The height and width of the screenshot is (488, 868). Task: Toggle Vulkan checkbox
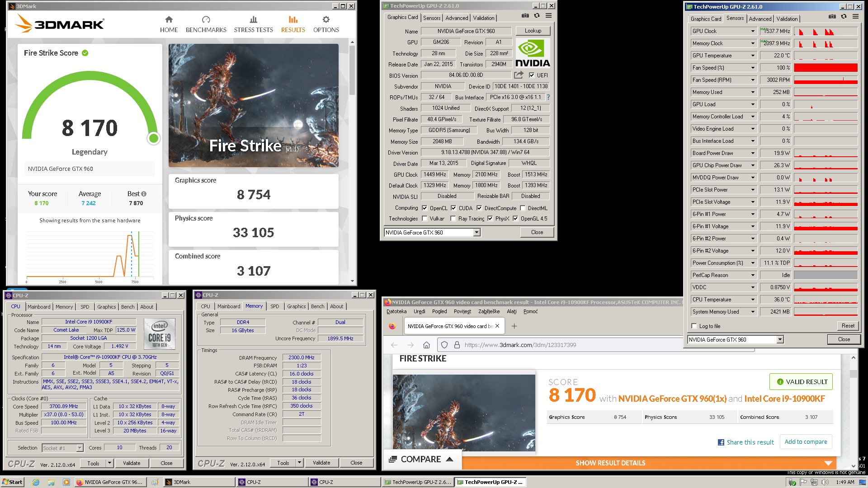pos(425,219)
